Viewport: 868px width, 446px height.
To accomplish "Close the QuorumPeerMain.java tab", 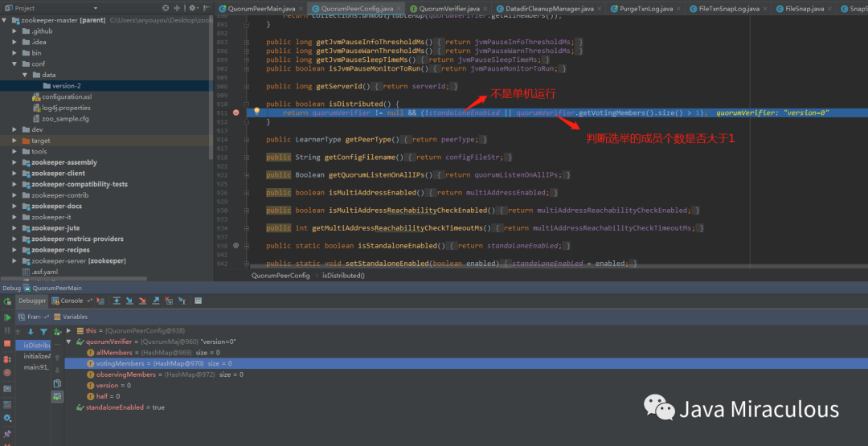I will pyautogui.click(x=301, y=9).
